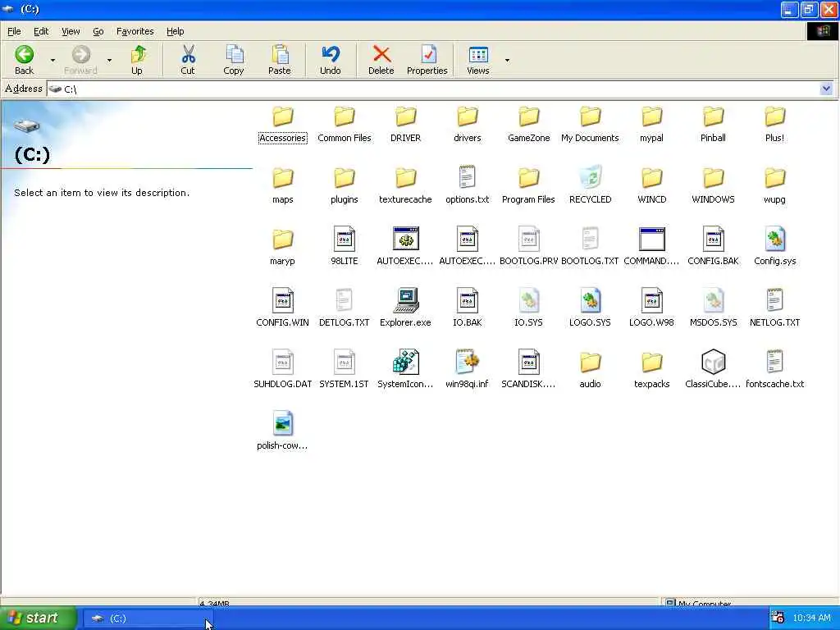Select the Program Files folder
The image size is (840, 630).
(x=529, y=186)
